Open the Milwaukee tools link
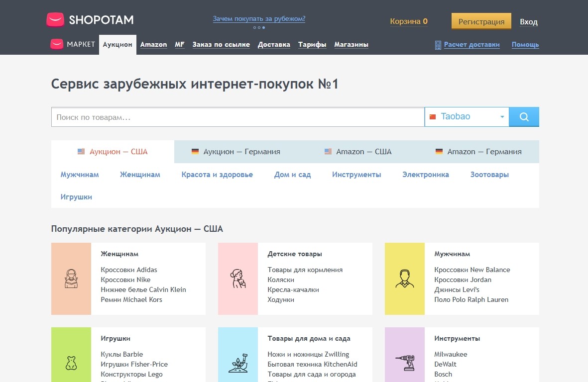Screen dimensions: 588x382 pyautogui.click(x=451, y=354)
